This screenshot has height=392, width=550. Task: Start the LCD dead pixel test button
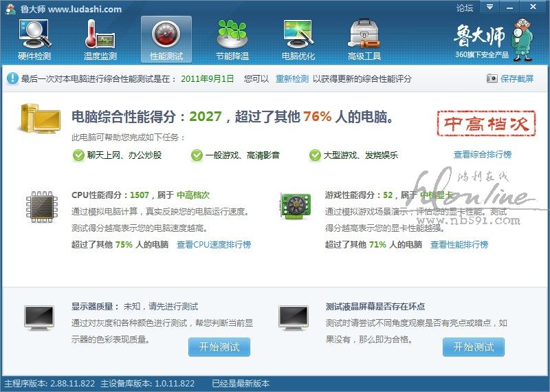tap(474, 347)
